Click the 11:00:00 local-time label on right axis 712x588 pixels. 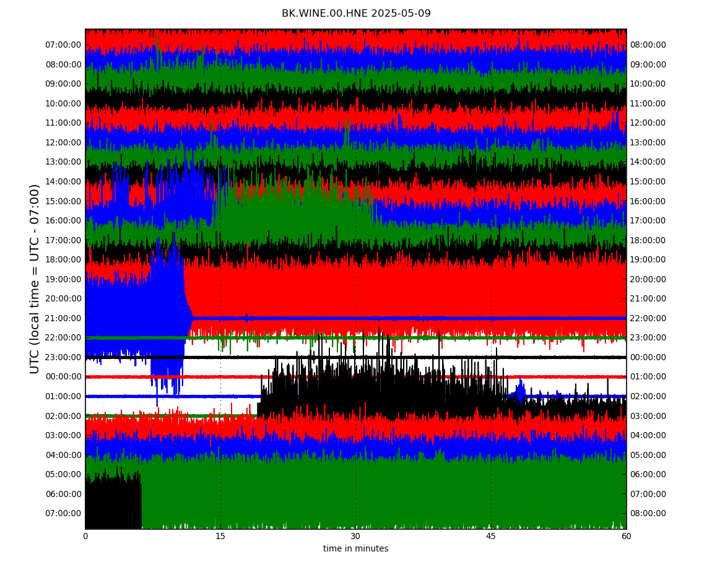[648, 103]
